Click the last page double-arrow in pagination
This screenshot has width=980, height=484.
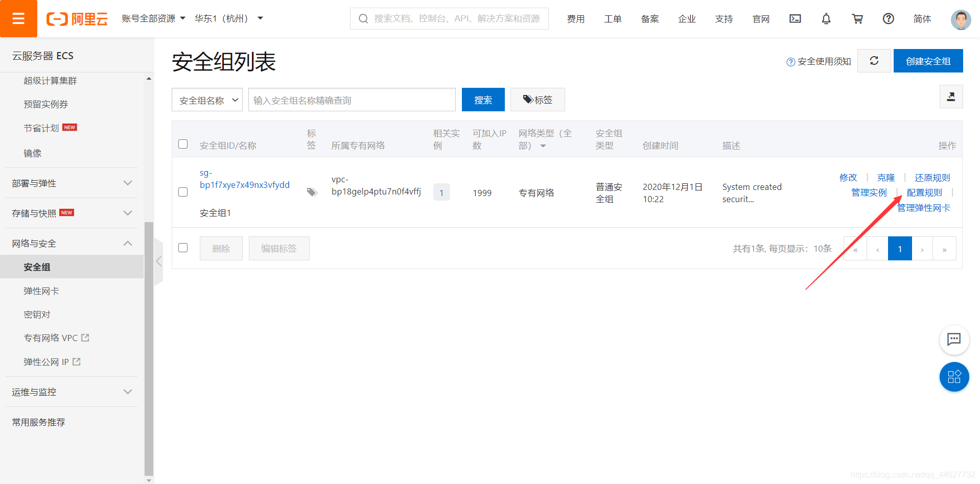click(x=944, y=249)
